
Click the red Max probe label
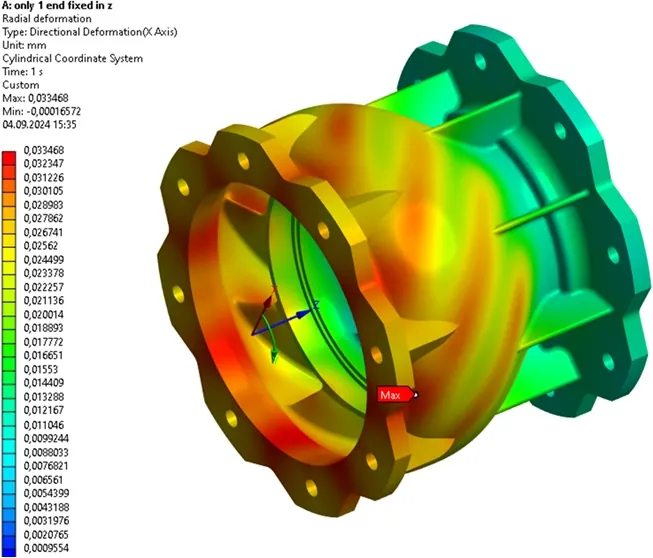point(396,395)
